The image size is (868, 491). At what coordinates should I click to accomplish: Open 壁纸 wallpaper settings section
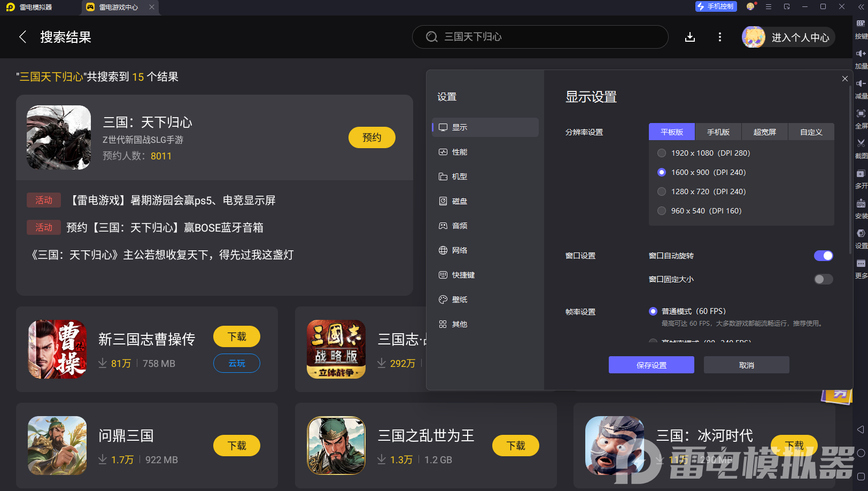coord(485,300)
